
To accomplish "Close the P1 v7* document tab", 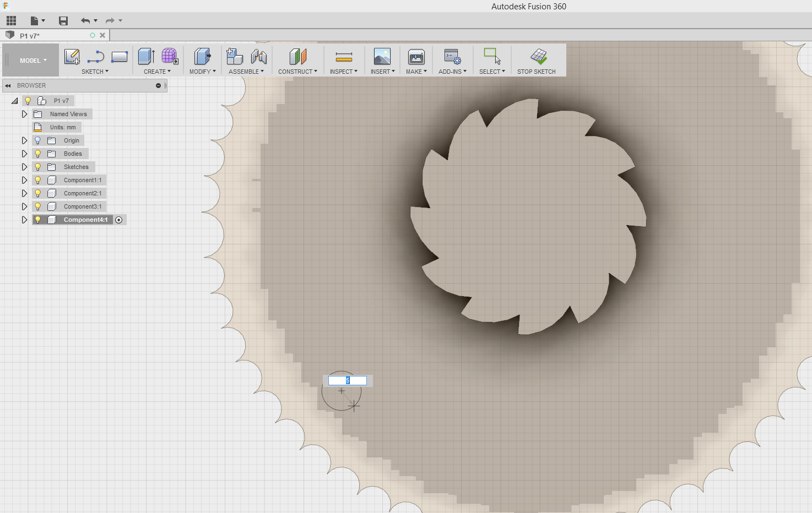I will coord(102,35).
